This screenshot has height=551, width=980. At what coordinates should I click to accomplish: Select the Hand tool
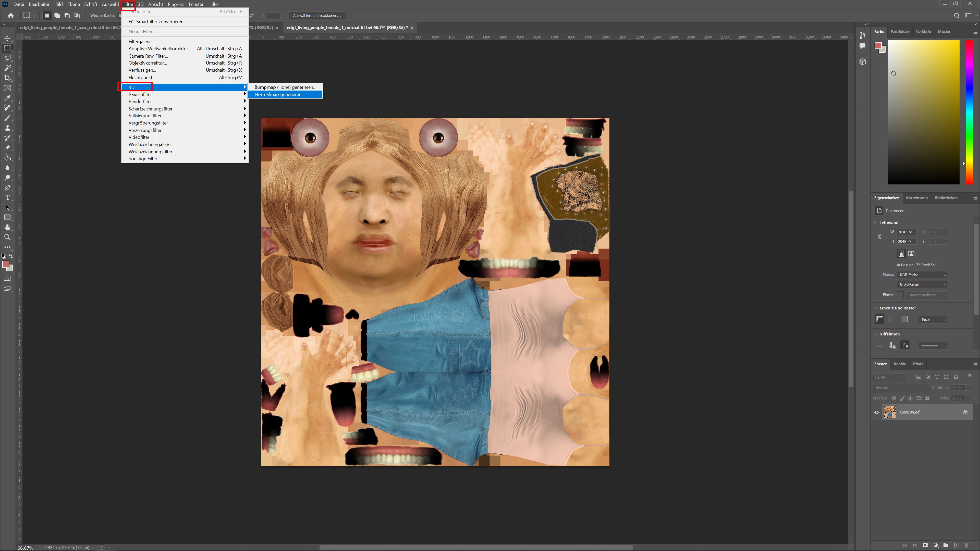(7, 227)
